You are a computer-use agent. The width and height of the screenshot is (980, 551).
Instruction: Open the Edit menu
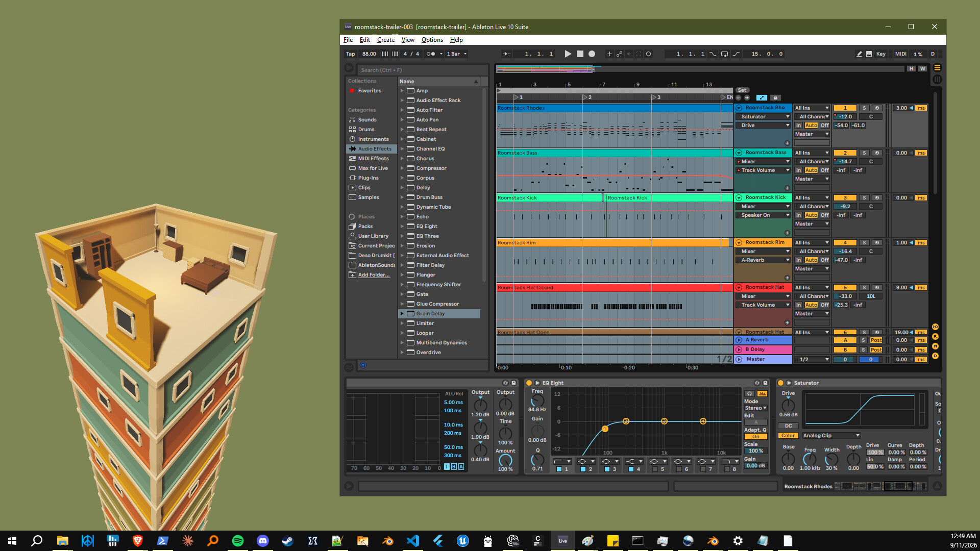[x=364, y=40]
